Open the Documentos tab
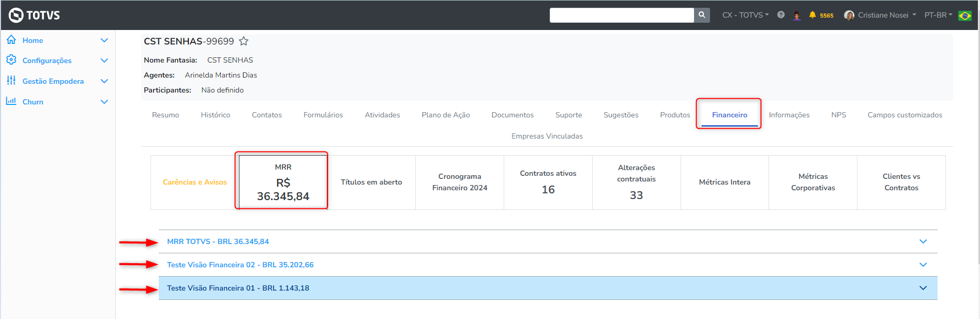This screenshot has height=319, width=980. click(x=512, y=115)
